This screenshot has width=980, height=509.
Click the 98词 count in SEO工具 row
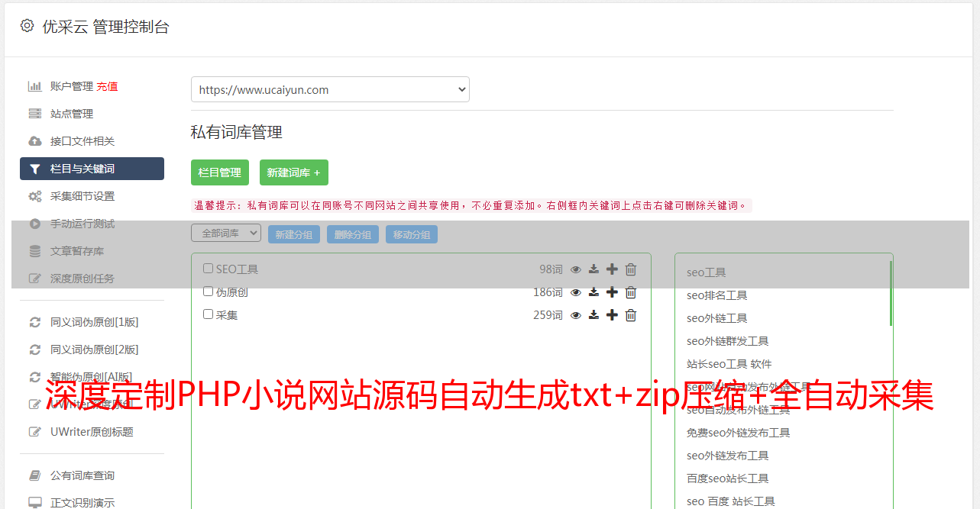point(551,269)
